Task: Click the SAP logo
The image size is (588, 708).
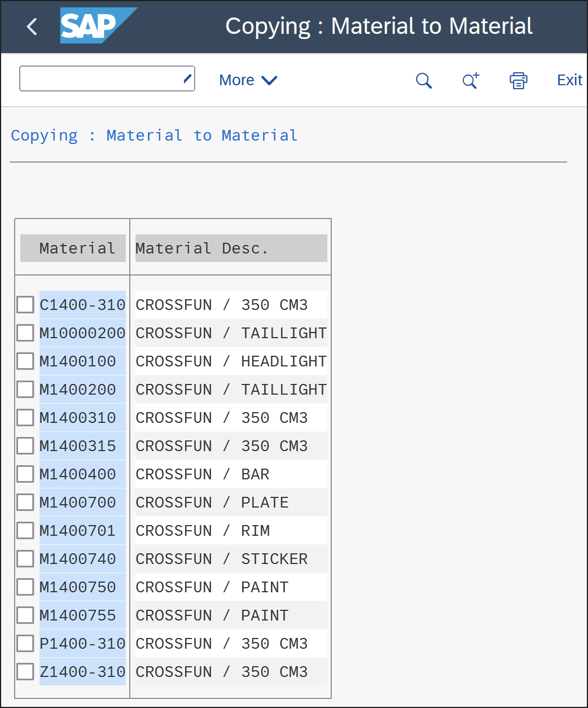Action: (98, 25)
